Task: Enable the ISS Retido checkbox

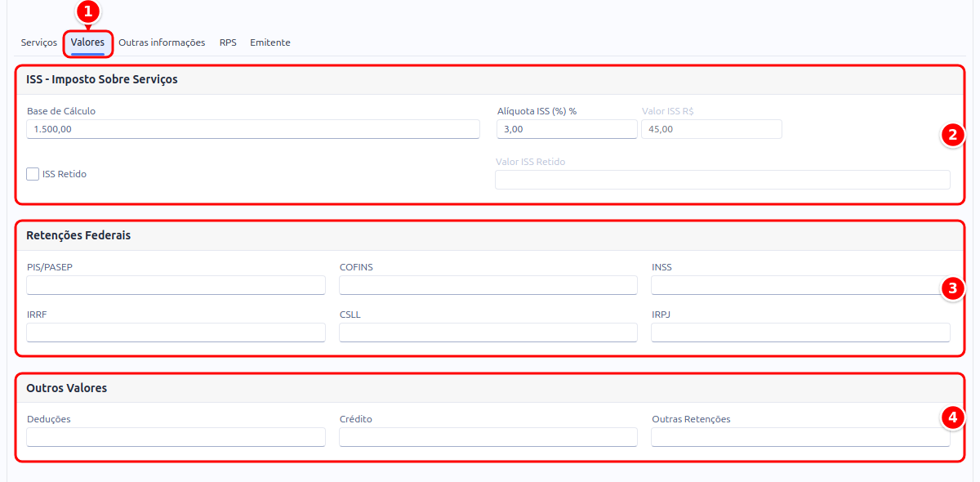Action: click(x=33, y=174)
